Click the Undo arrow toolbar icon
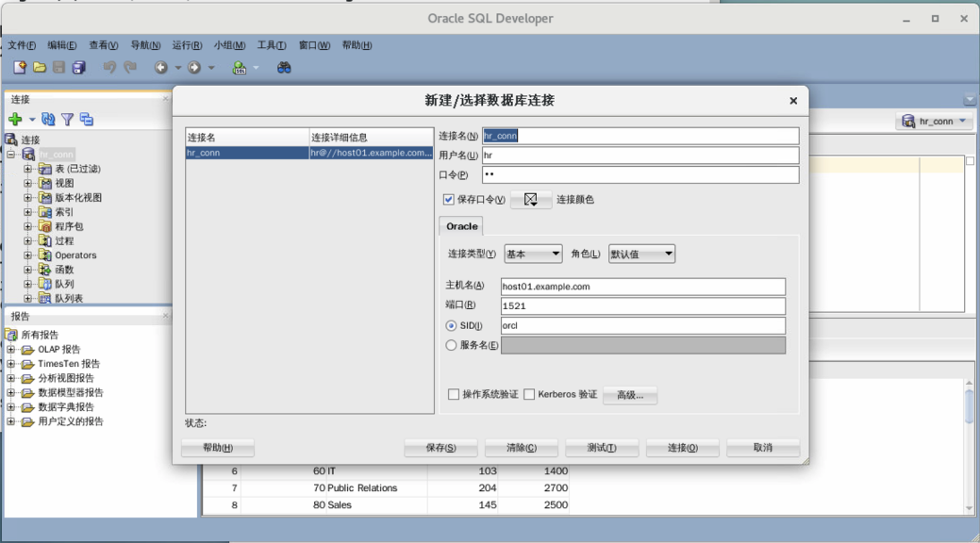The width and height of the screenshot is (980, 543). [x=109, y=68]
